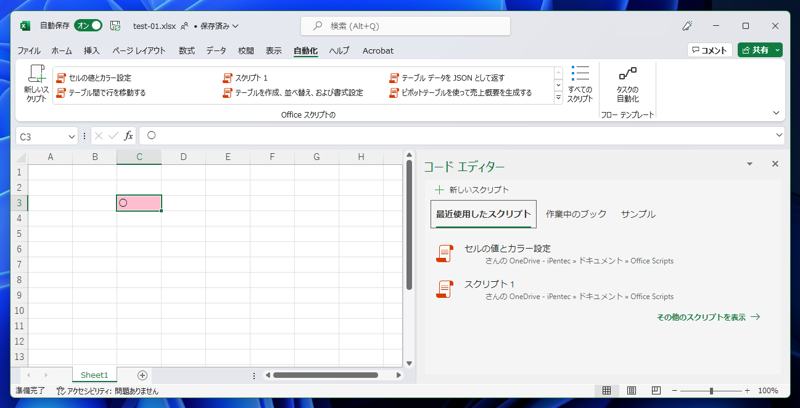Viewport: 800px width, 408px height.
Task: Switch to Normal view in status bar
Action: [606, 391]
